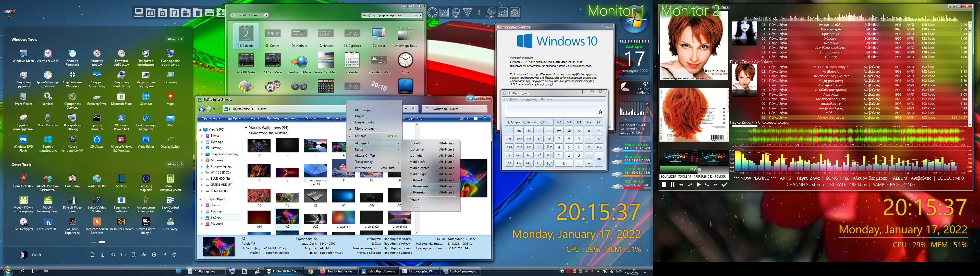Open Transparency submenu in context menu

coord(374,162)
